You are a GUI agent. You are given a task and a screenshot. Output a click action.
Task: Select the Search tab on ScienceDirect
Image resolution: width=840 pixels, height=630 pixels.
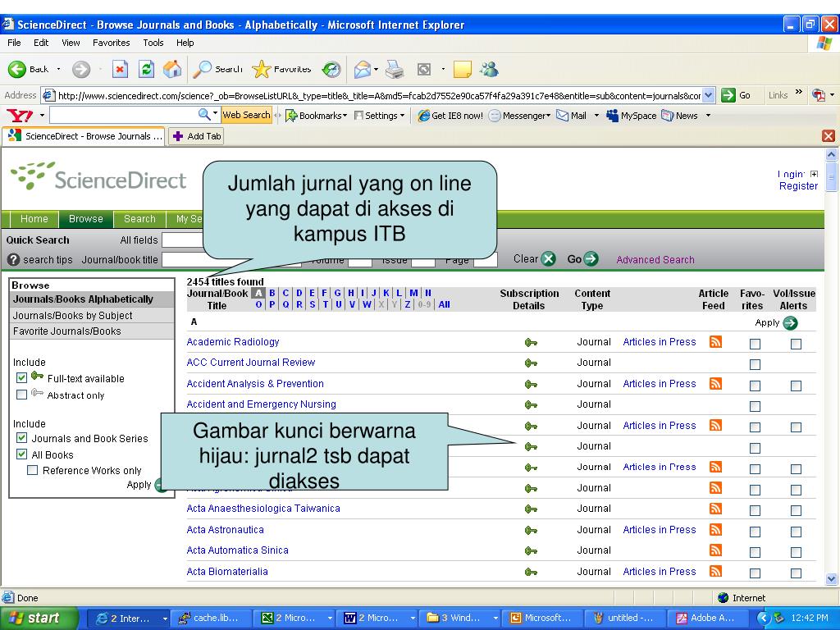coord(139,219)
